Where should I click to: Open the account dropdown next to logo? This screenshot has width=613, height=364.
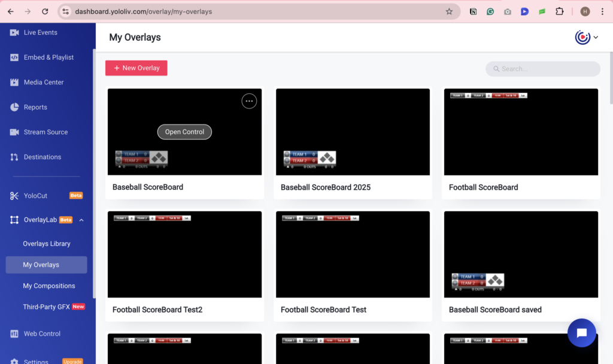(596, 38)
